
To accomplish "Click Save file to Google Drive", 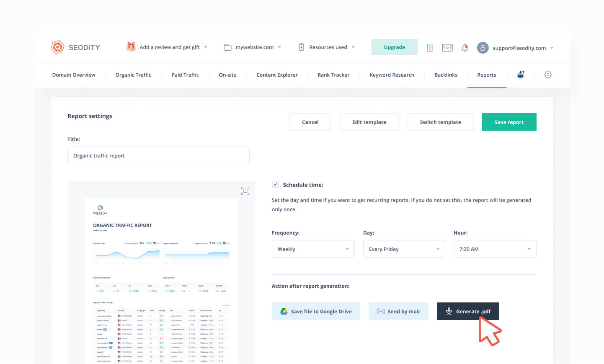I will pos(316,311).
